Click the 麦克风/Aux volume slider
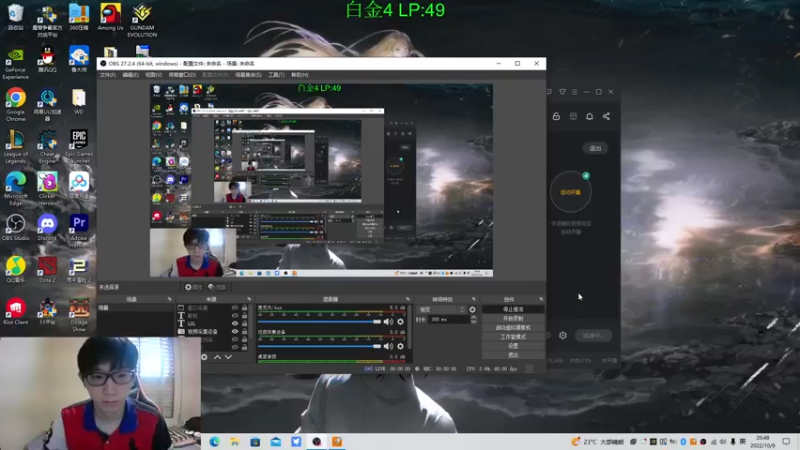The image size is (800, 450). click(x=319, y=321)
